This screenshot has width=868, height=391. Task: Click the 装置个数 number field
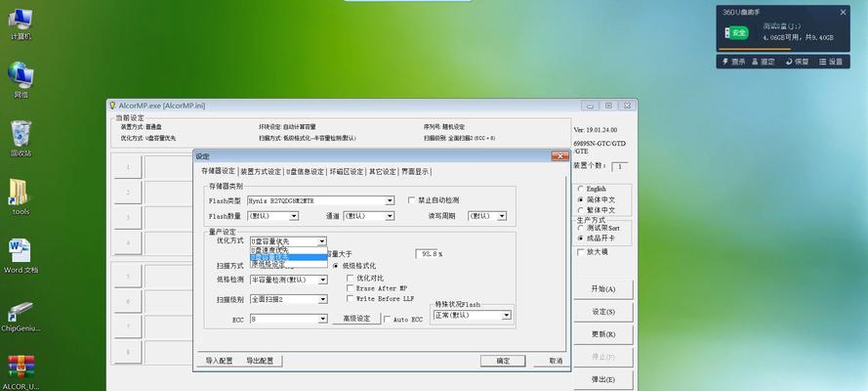click(x=619, y=166)
